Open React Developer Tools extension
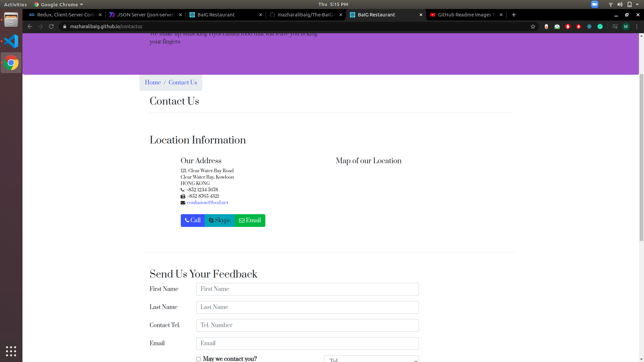The width and height of the screenshot is (644, 362). pyautogui.click(x=589, y=26)
